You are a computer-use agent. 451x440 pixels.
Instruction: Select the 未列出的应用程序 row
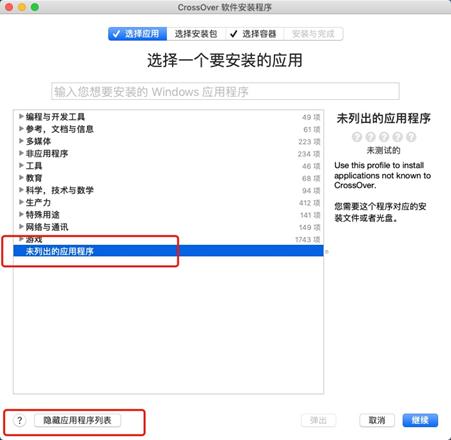(168, 251)
